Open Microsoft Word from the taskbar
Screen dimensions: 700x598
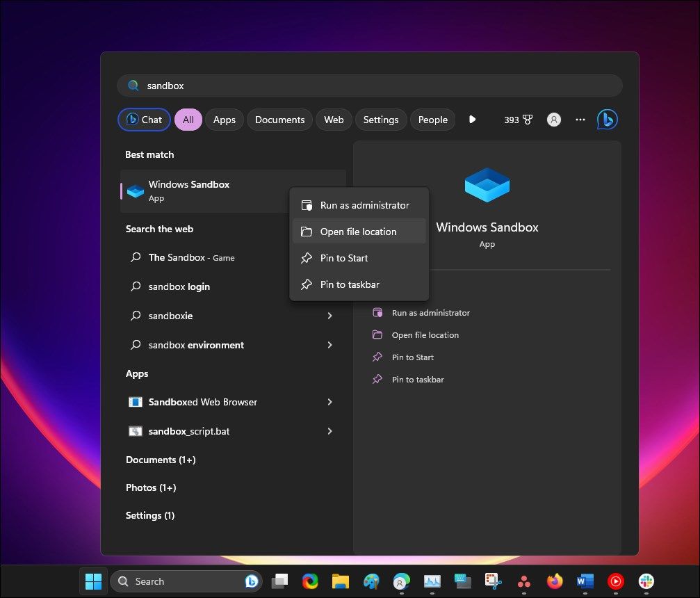[x=585, y=581]
